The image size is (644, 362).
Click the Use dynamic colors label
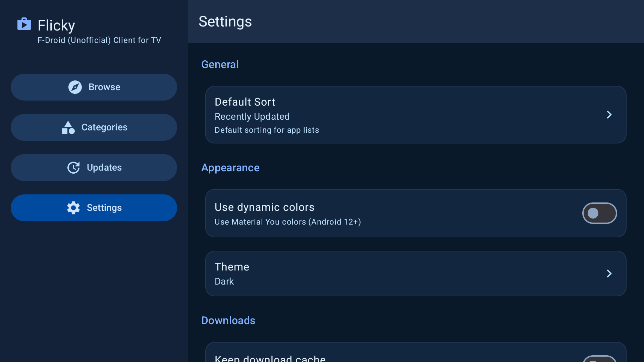[264, 207]
